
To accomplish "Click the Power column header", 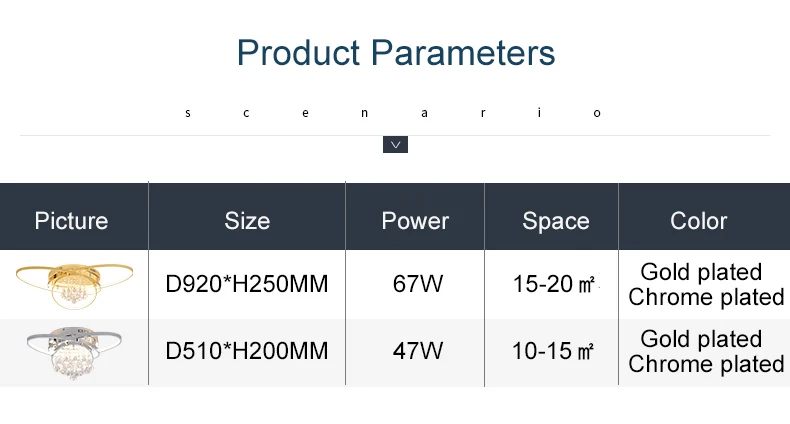I will pos(415,221).
